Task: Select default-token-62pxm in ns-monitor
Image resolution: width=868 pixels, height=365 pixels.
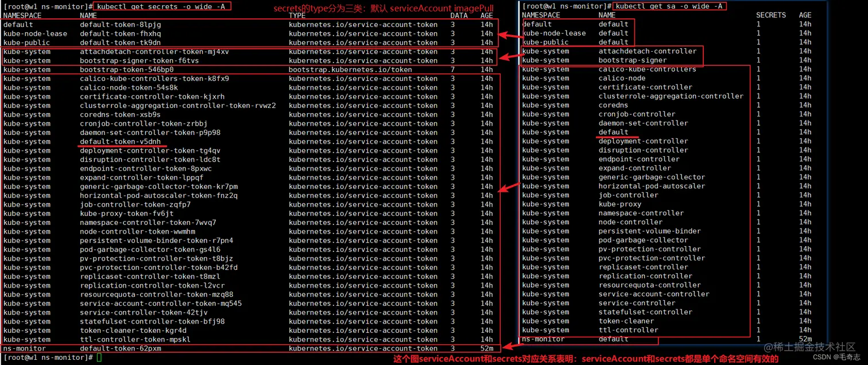Action: coord(121,348)
